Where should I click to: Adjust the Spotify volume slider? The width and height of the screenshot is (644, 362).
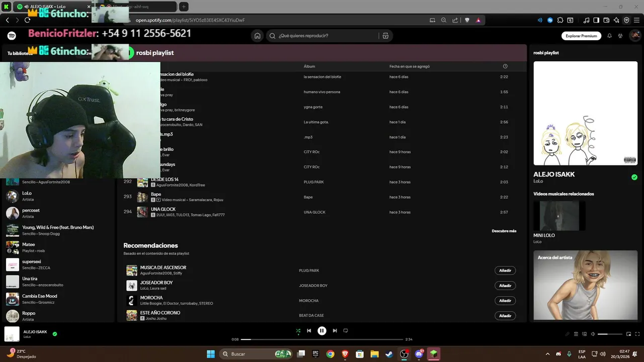[610, 334]
